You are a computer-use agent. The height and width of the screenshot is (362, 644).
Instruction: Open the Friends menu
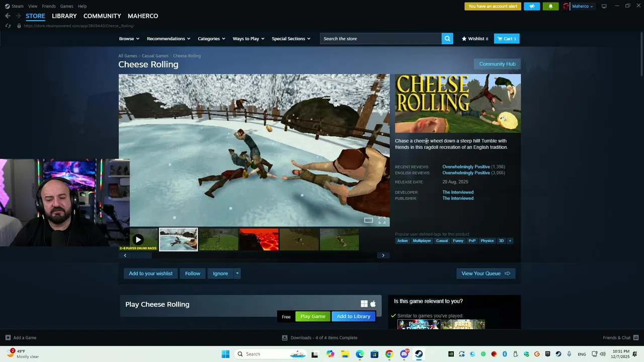click(x=49, y=6)
